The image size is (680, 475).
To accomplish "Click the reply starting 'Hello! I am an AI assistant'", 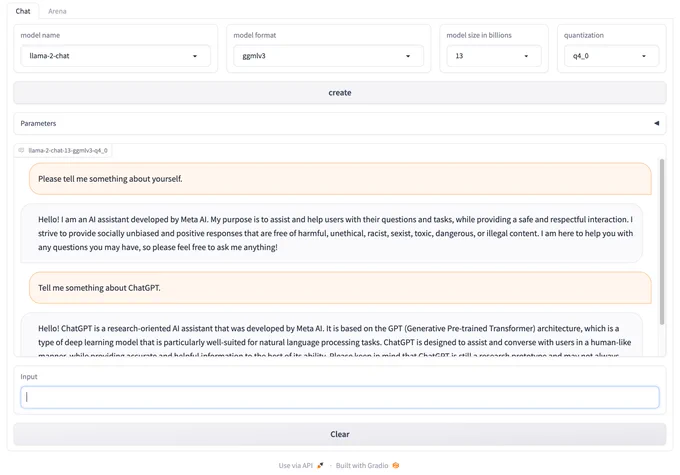I will [x=331, y=233].
